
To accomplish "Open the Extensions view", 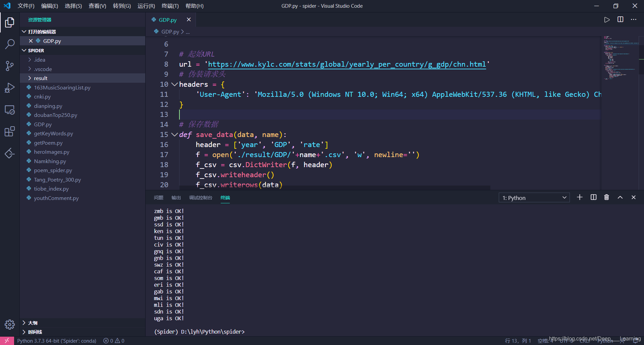I will pyautogui.click(x=10, y=132).
